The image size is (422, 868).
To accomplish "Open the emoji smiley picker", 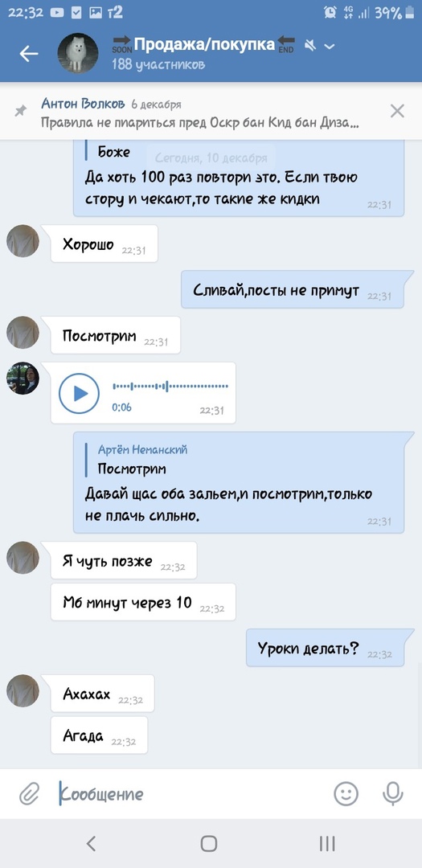I will [346, 794].
